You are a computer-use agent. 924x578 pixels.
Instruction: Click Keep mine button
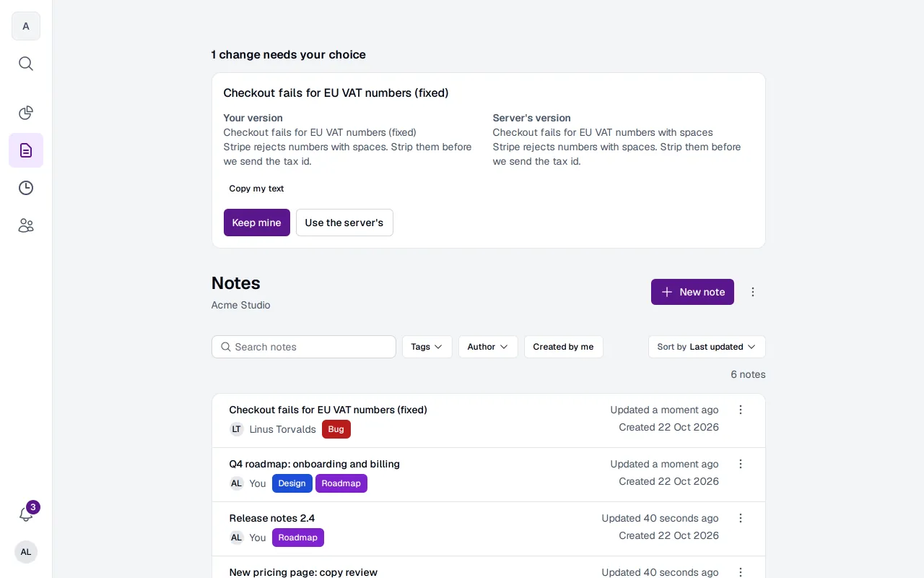[x=257, y=223]
